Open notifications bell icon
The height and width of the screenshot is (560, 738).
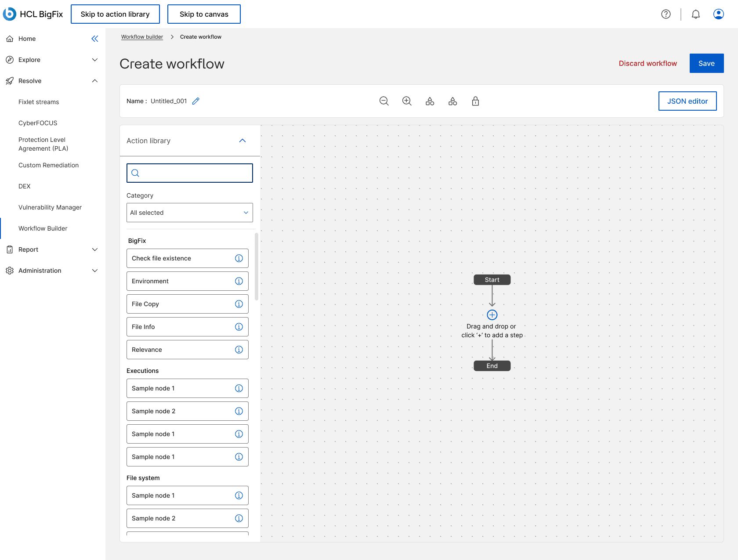point(696,14)
